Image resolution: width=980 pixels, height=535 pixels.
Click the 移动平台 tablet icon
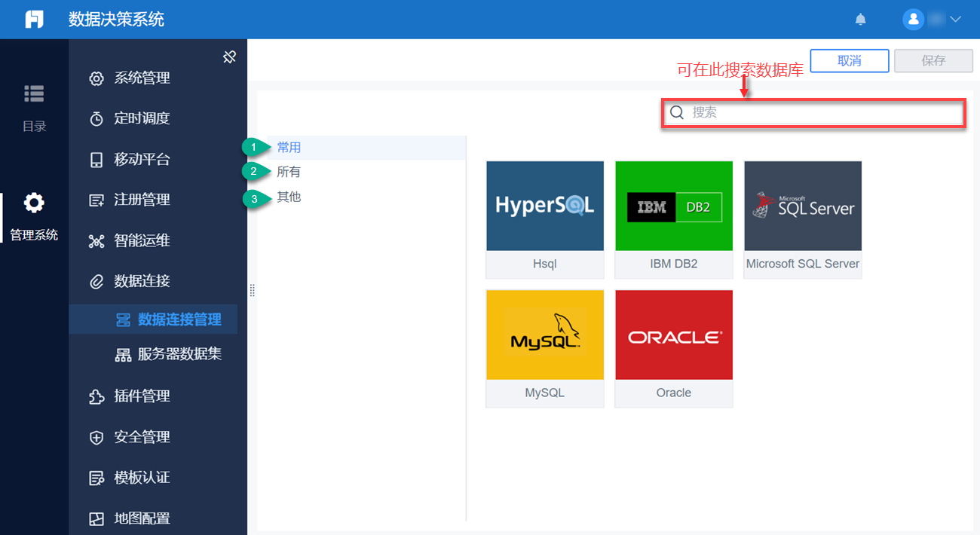[96, 160]
